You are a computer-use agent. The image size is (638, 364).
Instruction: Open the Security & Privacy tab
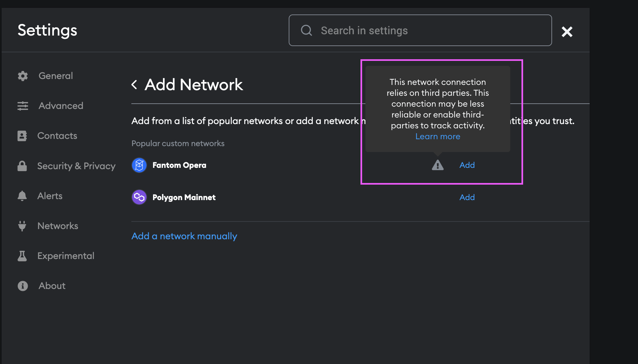point(76,166)
